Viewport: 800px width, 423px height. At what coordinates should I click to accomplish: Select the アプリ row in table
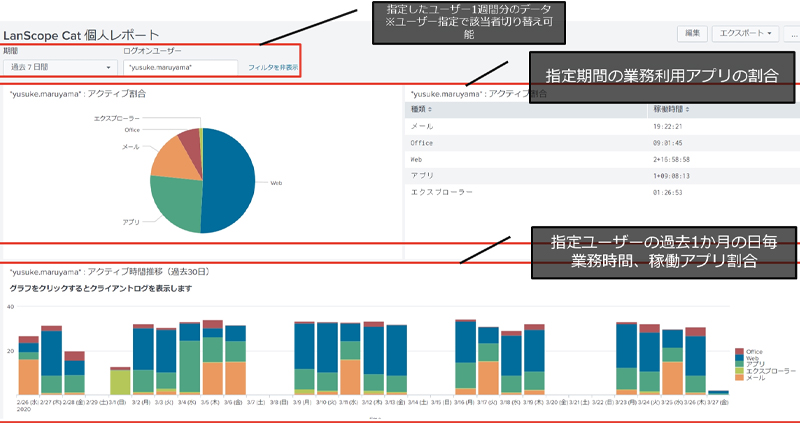point(602,176)
